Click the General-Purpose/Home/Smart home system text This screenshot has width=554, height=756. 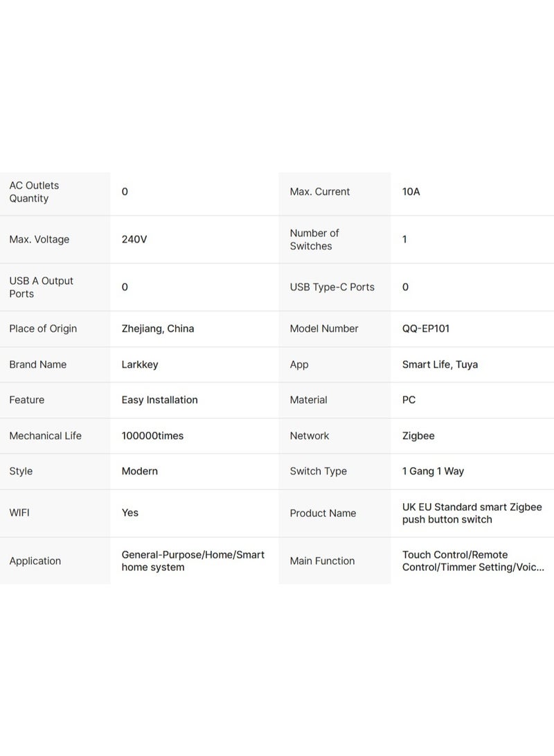(193, 561)
